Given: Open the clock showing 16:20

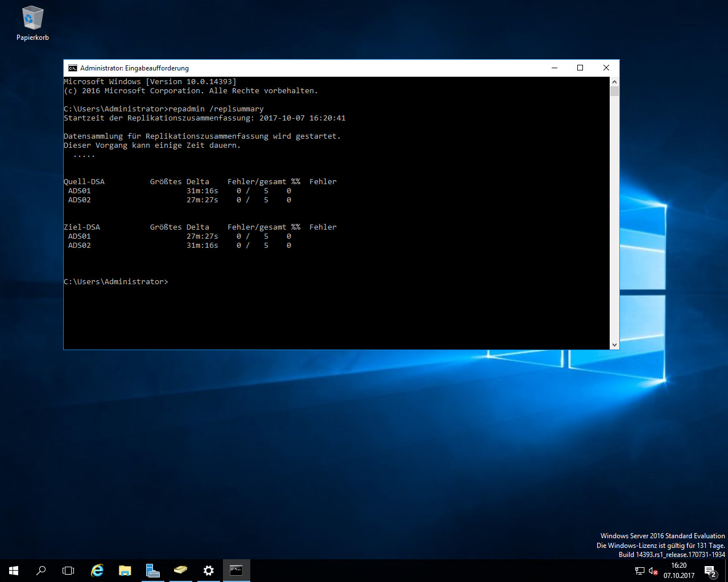Looking at the screenshot, I should click(x=679, y=570).
